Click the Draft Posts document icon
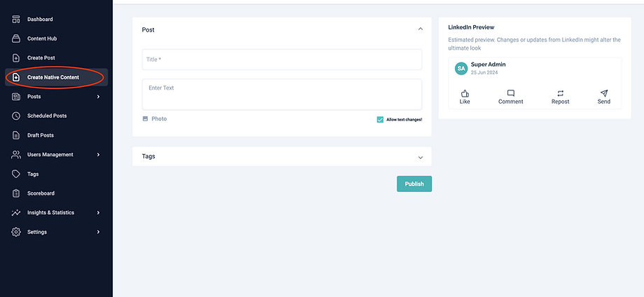 pyautogui.click(x=16, y=135)
